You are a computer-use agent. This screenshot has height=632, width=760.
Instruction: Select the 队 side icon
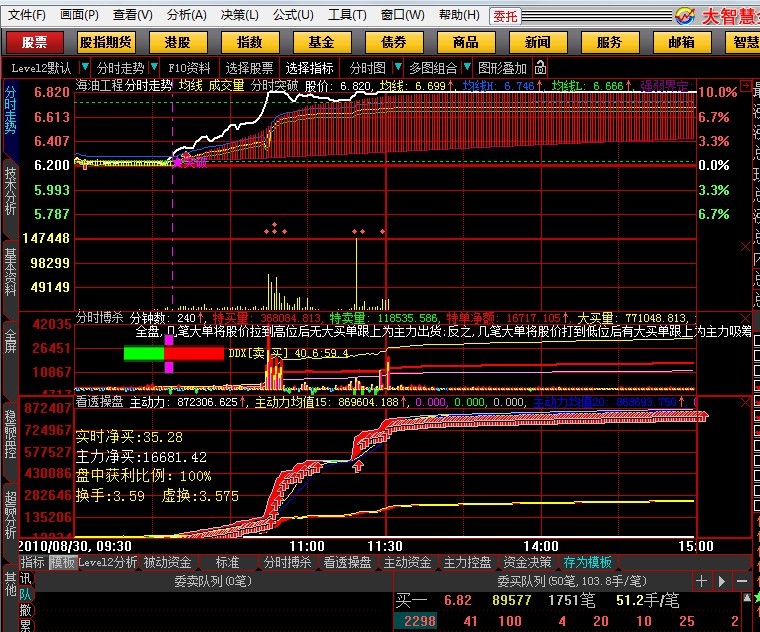[26, 594]
